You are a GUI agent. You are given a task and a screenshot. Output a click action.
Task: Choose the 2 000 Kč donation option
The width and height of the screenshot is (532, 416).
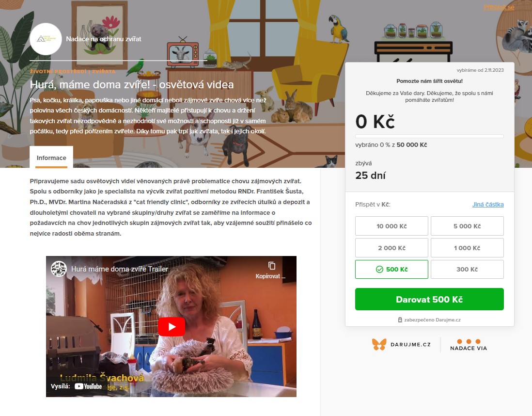pyautogui.click(x=391, y=248)
